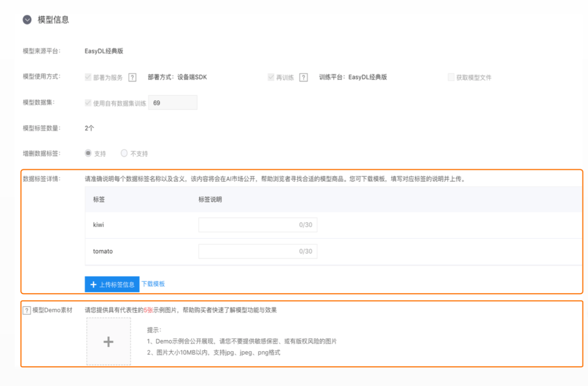The width and height of the screenshot is (588, 386).
Task: Select the 不支持 radio button
Action: pos(124,153)
